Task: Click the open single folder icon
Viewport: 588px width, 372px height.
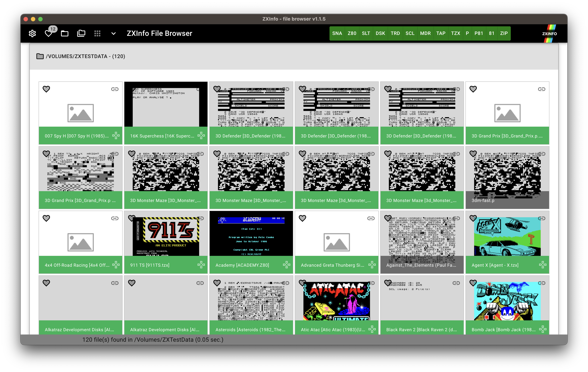Action: (65, 33)
